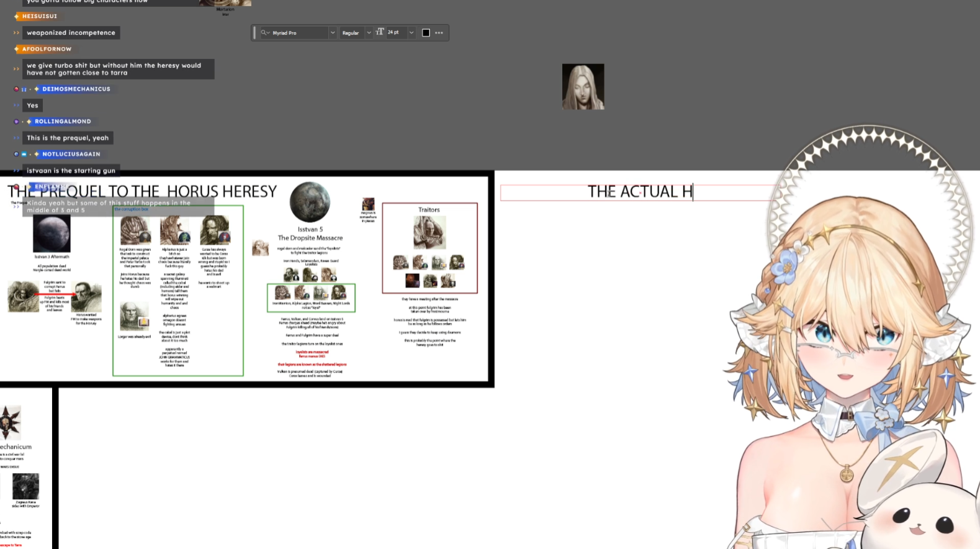Select the large portrait under Traitors heading
Image resolution: width=980 pixels, height=549 pixels.
point(429,232)
